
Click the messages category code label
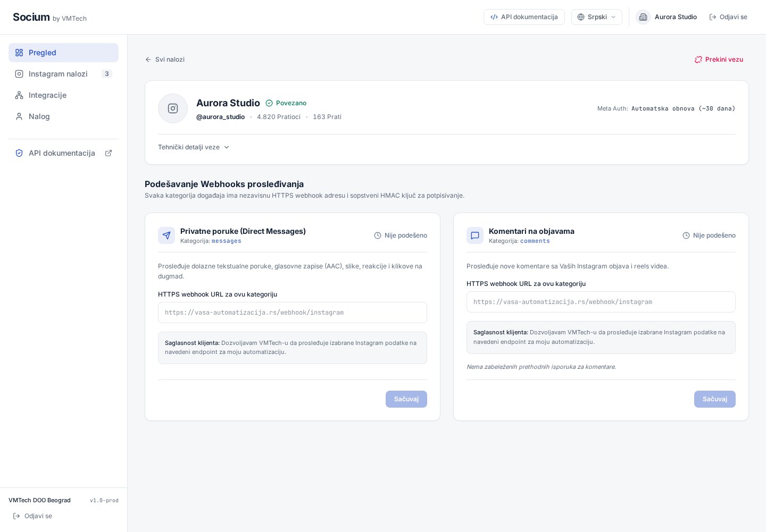click(227, 241)
